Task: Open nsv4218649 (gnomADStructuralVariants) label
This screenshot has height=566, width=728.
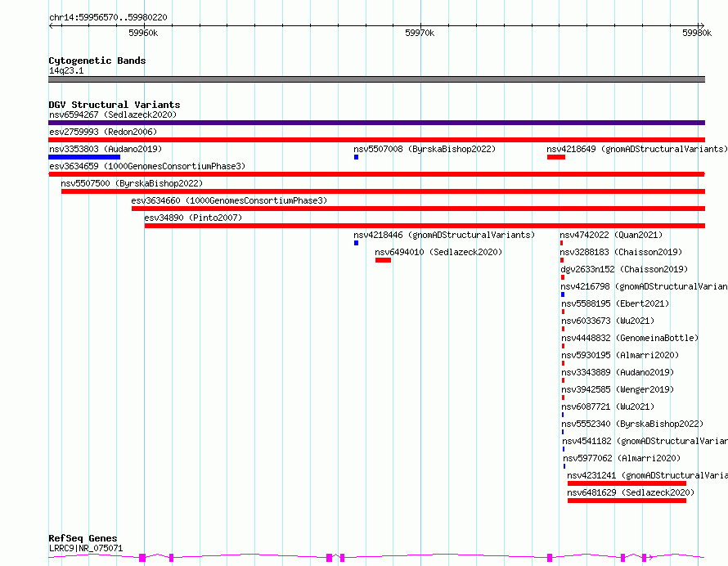Action: coord(637,149)
